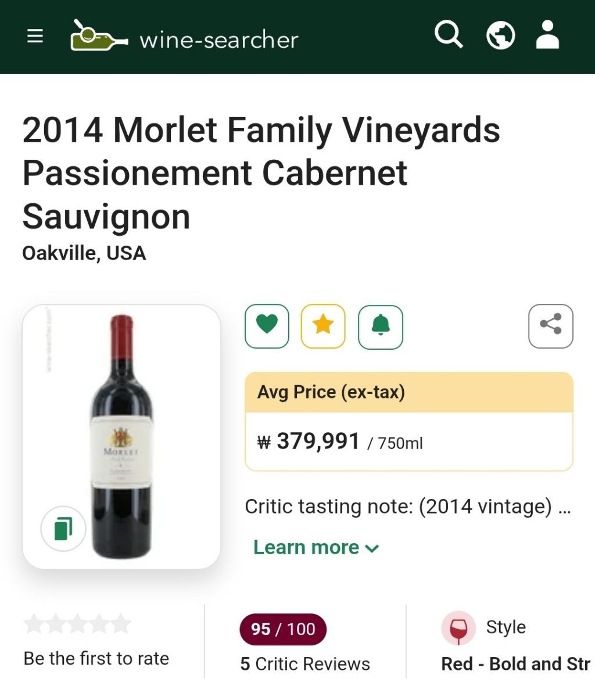Screen dimensions: 595x700
Task: Open the user account profile icon
Action: click(x=547, y=35)
